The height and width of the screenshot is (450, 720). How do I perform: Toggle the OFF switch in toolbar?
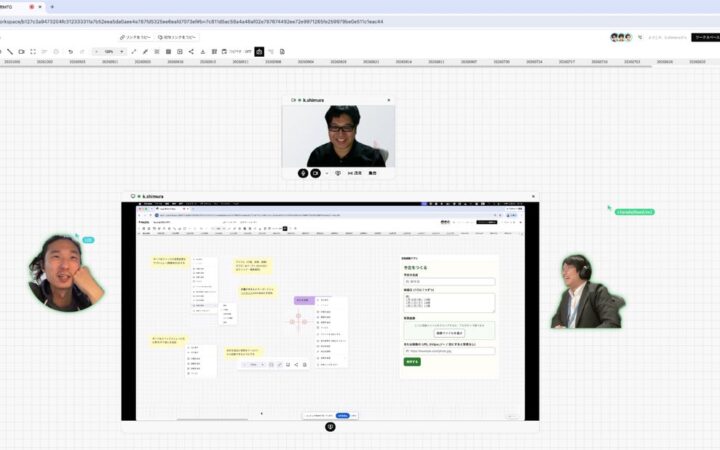(248, 52)
